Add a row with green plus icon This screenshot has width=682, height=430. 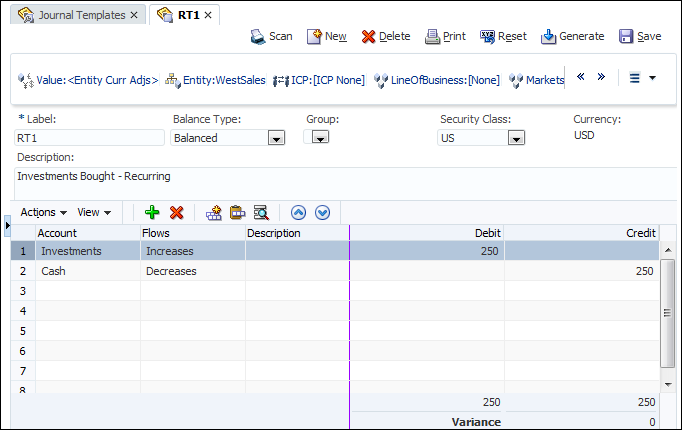coord(152,212)
